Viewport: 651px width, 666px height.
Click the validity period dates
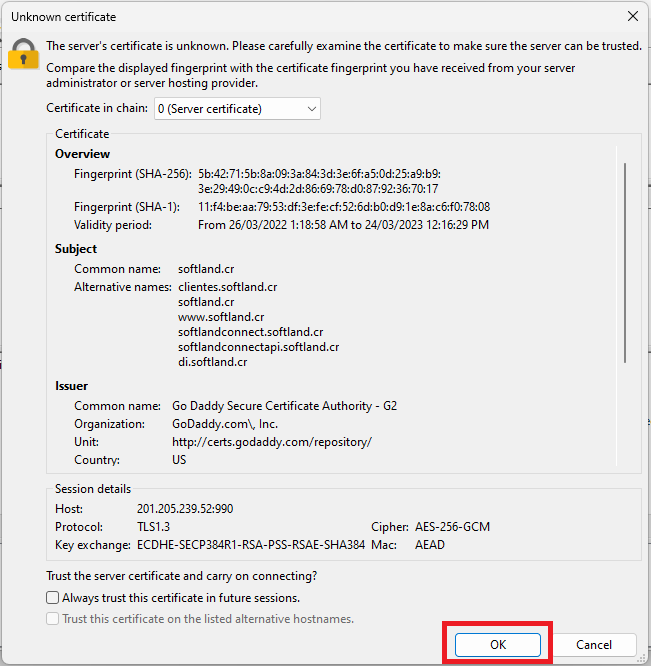pos(343,225)
